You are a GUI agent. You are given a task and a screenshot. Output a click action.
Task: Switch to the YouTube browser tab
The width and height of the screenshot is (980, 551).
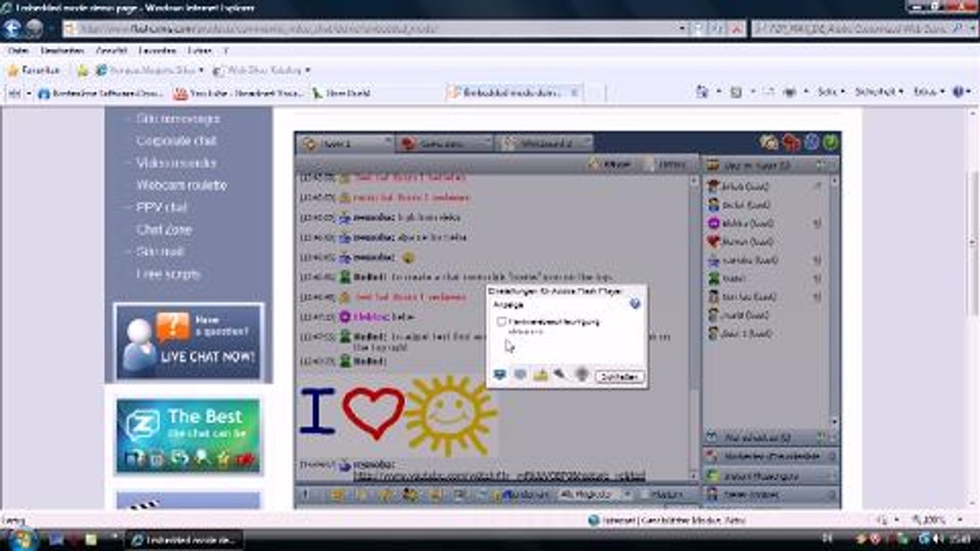239,93
